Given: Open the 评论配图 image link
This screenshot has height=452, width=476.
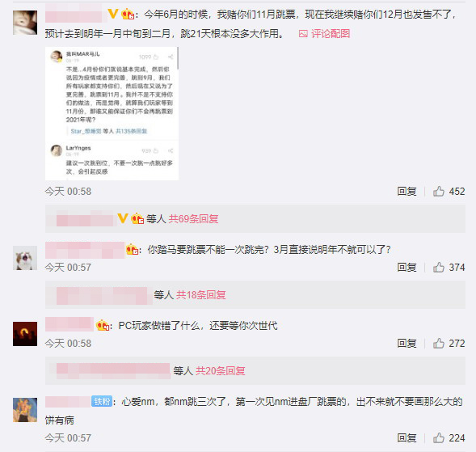Looking at the screenshot, I should point(324,33).
